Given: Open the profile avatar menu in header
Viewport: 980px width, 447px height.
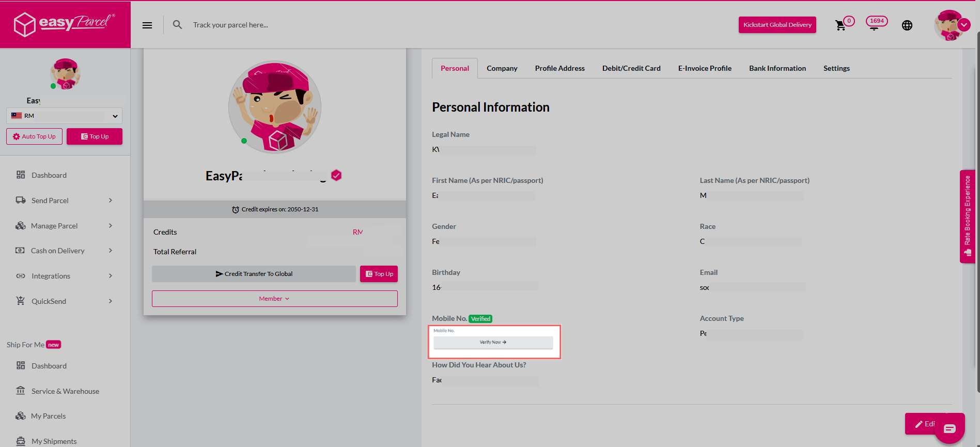Looking at the screenshot, I should click(x=952, y=25).
